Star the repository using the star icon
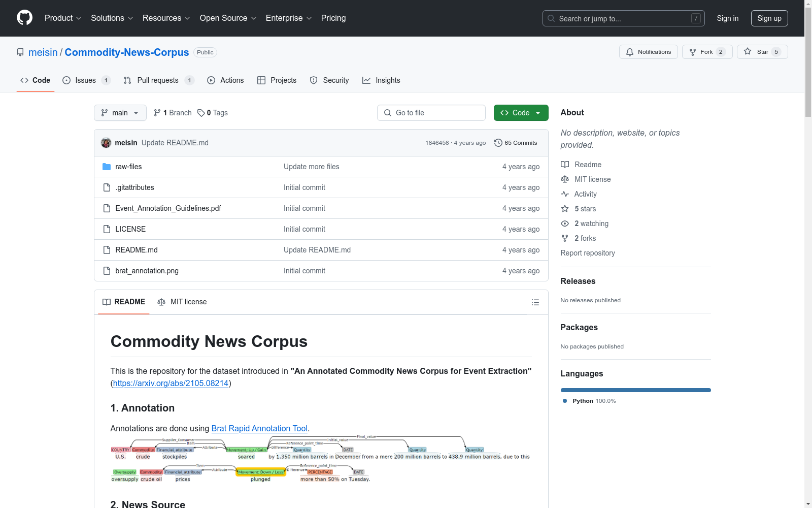812x508 pixels. 748,51
